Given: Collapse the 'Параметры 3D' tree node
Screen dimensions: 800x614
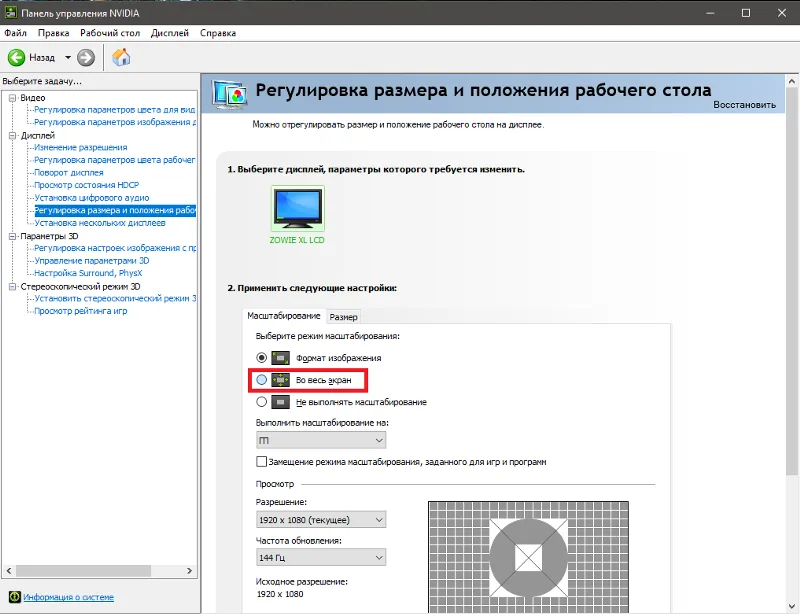Looking at the screenshot, I should tap(13, 236).
